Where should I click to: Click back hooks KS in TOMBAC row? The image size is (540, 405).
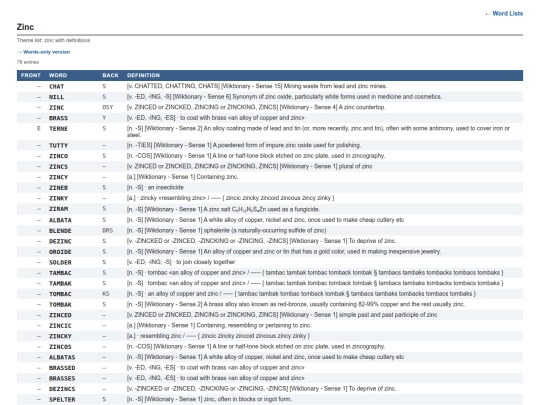pos(106,294)
